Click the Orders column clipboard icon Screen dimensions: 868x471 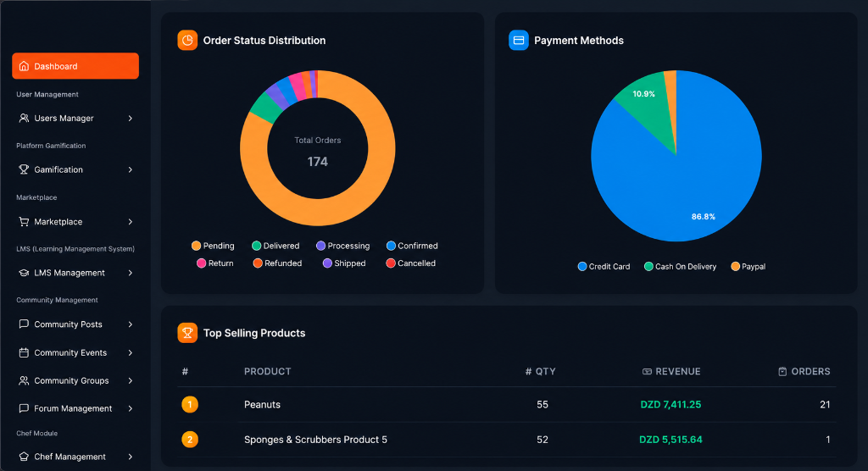[782, 371]
